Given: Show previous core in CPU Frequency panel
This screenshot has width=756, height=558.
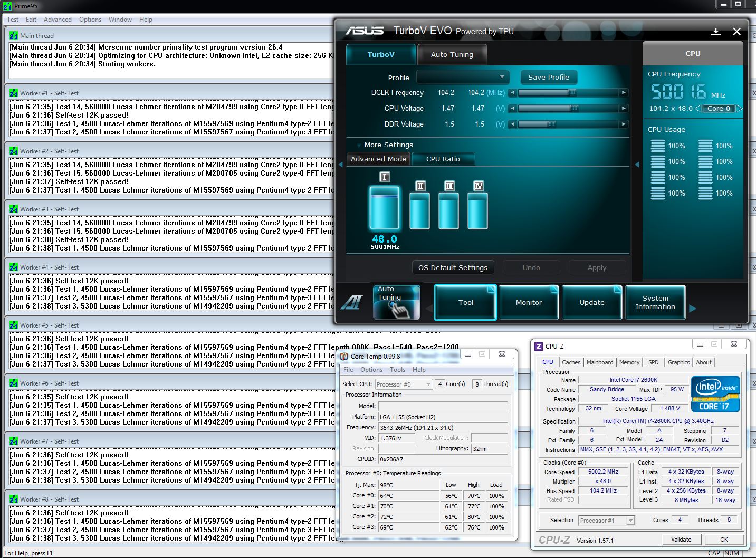Looking at the screenshot, I should [x=698, y=109].
